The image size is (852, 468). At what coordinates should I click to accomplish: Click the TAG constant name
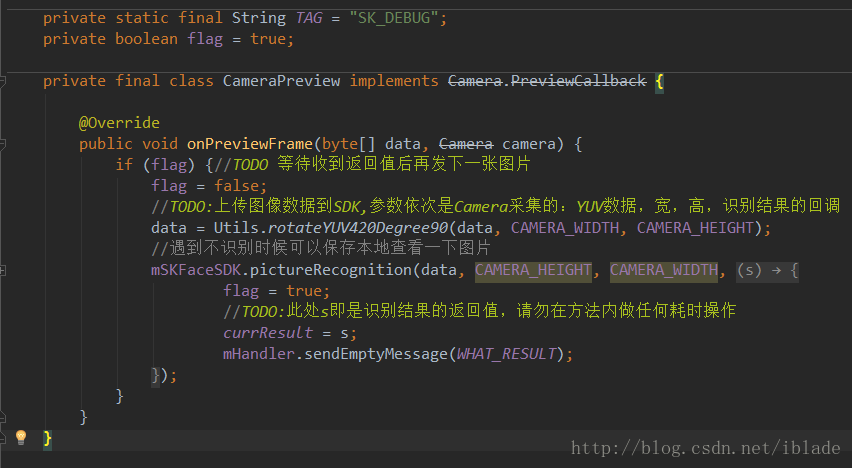[x=309, y=18]
